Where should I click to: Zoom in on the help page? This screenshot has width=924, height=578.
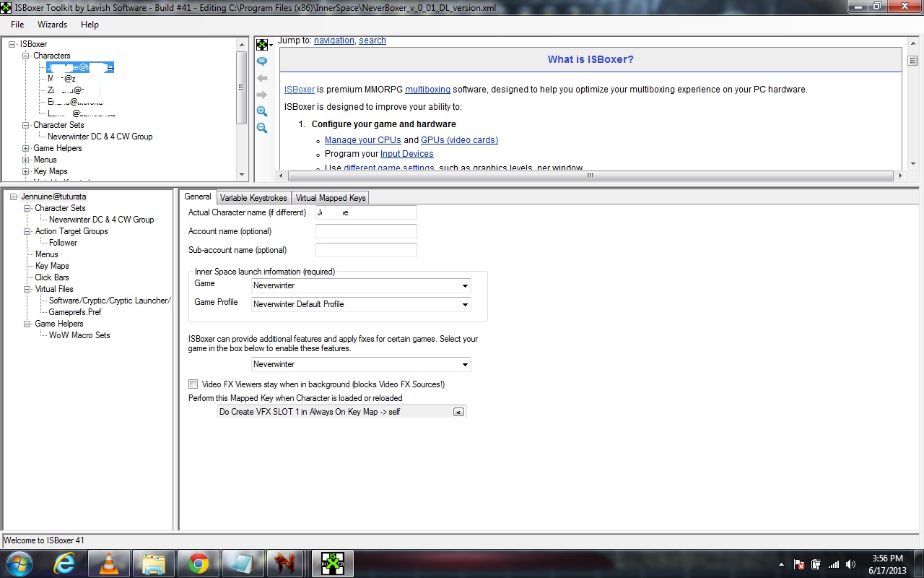tap(262, 111)
